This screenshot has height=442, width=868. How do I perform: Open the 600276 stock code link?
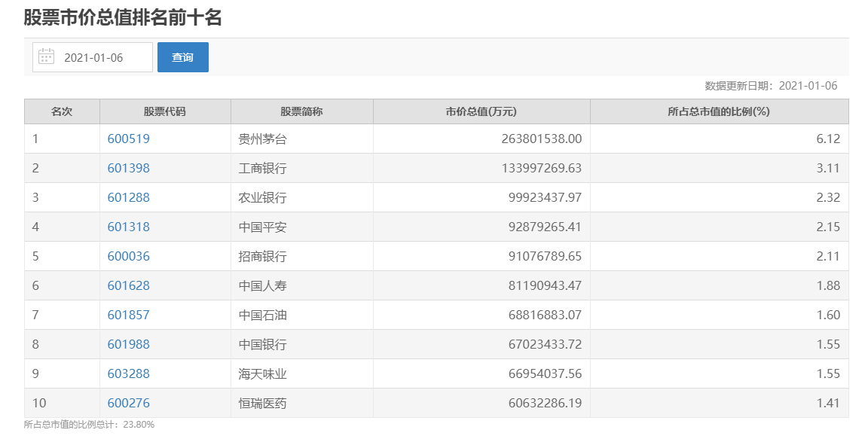click(129, 403)
